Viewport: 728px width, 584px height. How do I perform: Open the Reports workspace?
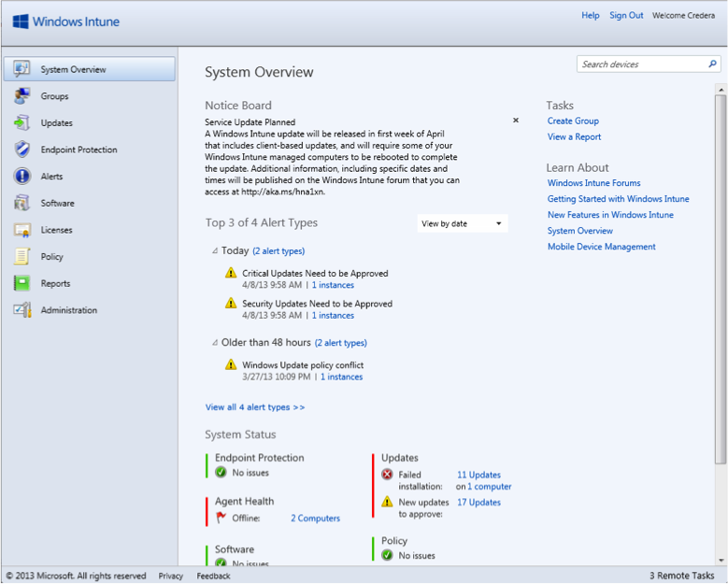(90, 283)
